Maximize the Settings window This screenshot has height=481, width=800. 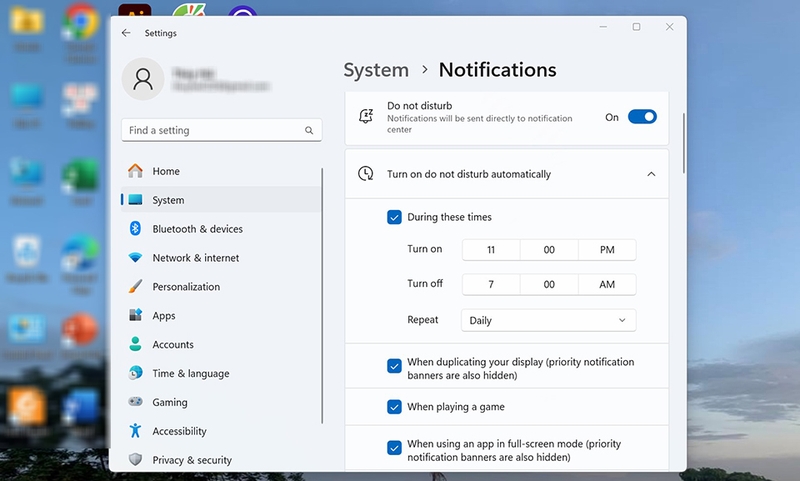(x=636, y=27)
